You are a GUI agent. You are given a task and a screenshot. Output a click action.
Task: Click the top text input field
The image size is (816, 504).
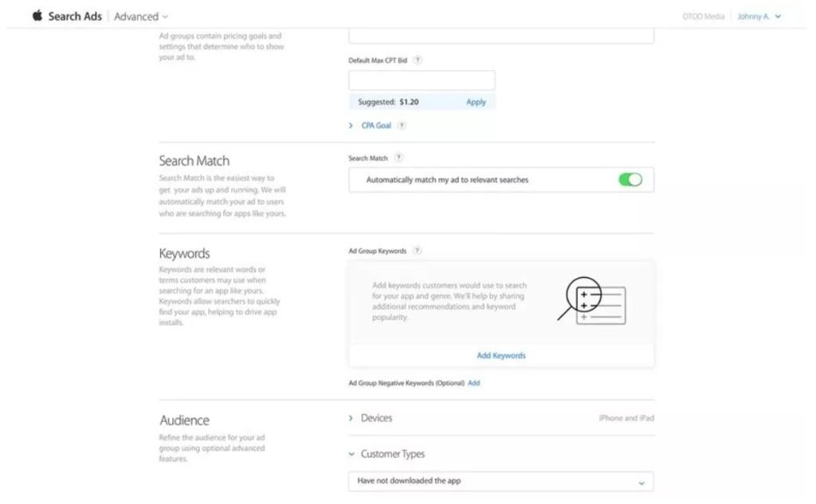tap(501, 35)
